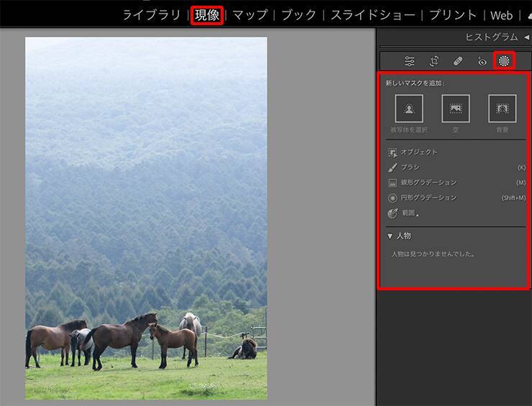Click the horse photo preview
Image resolution: width=532 pixels, height=406 pixels.
146,218
